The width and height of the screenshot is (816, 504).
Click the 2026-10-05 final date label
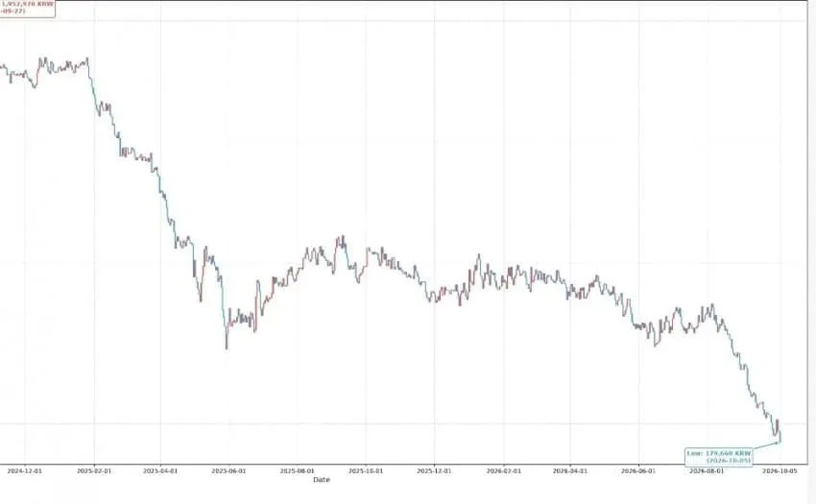[780, 470]
